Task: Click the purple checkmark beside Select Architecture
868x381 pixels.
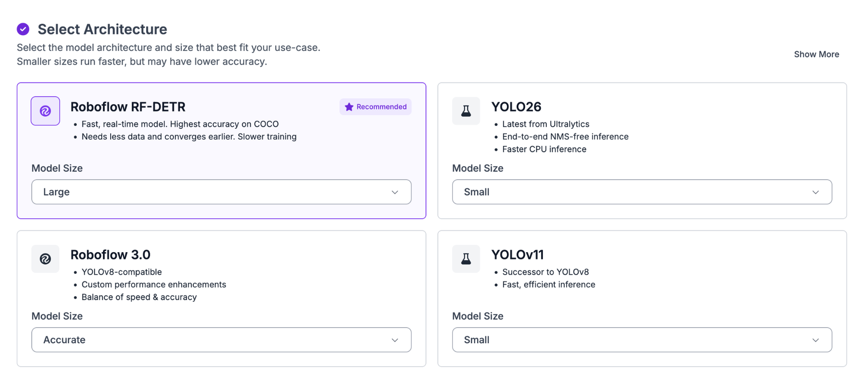Action: tap(23, 29)
